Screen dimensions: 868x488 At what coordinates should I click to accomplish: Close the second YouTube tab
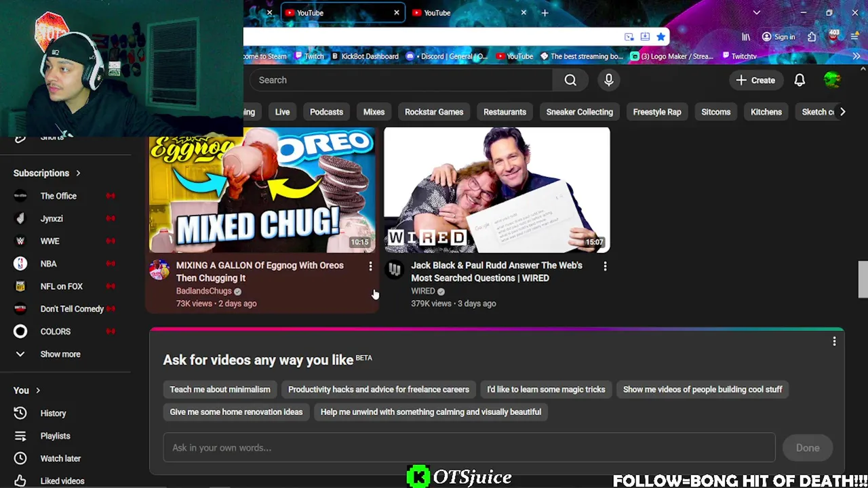click(524, 12)
